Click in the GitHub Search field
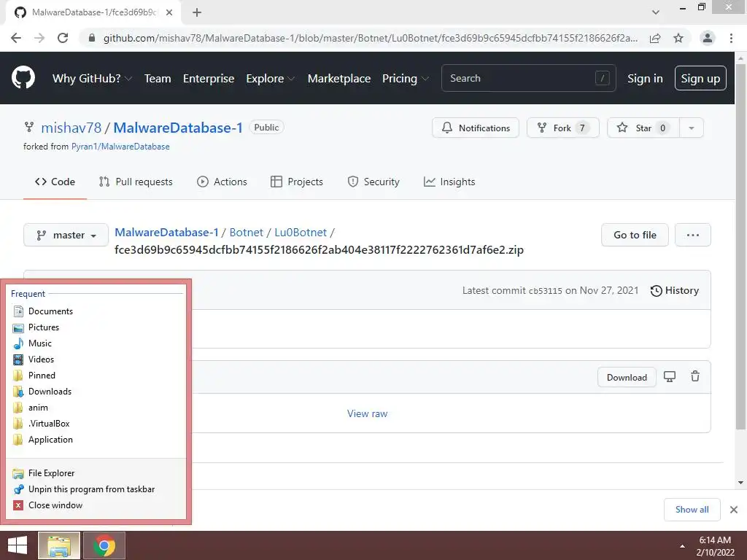The height and width of the screenshot is (560, 747). (x=528, y=78)
